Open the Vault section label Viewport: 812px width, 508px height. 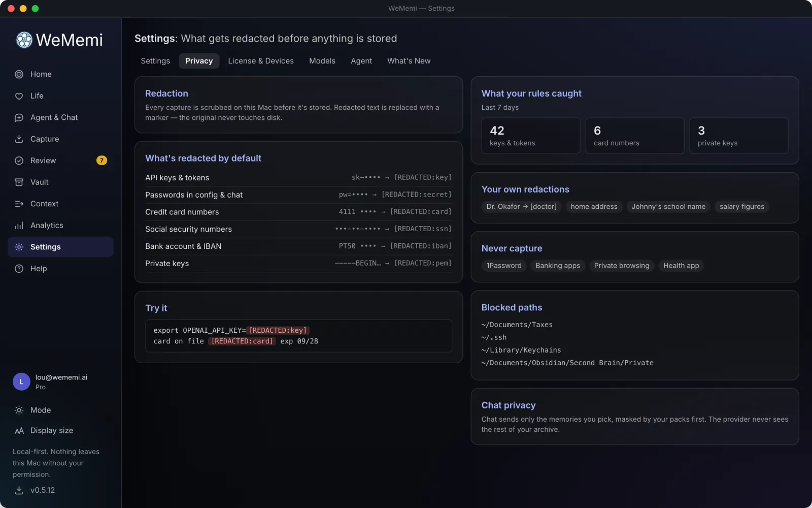pyautogui.click(x=40, y=182)
